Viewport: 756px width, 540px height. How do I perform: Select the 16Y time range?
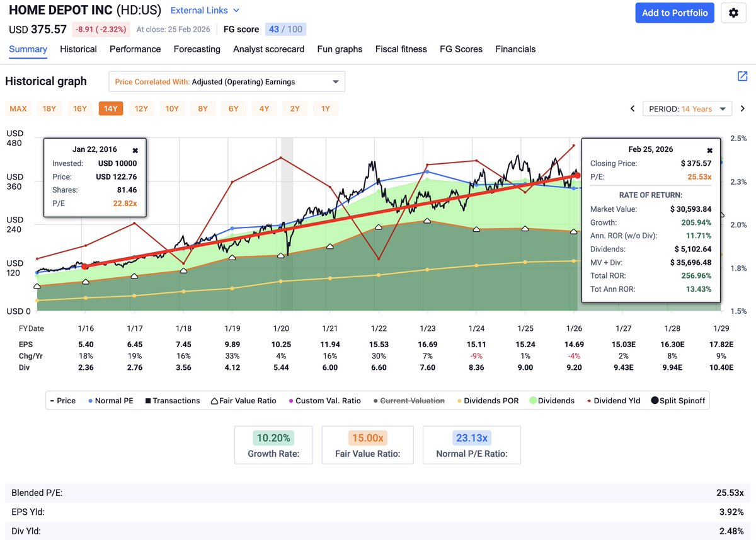click(80, 108)
